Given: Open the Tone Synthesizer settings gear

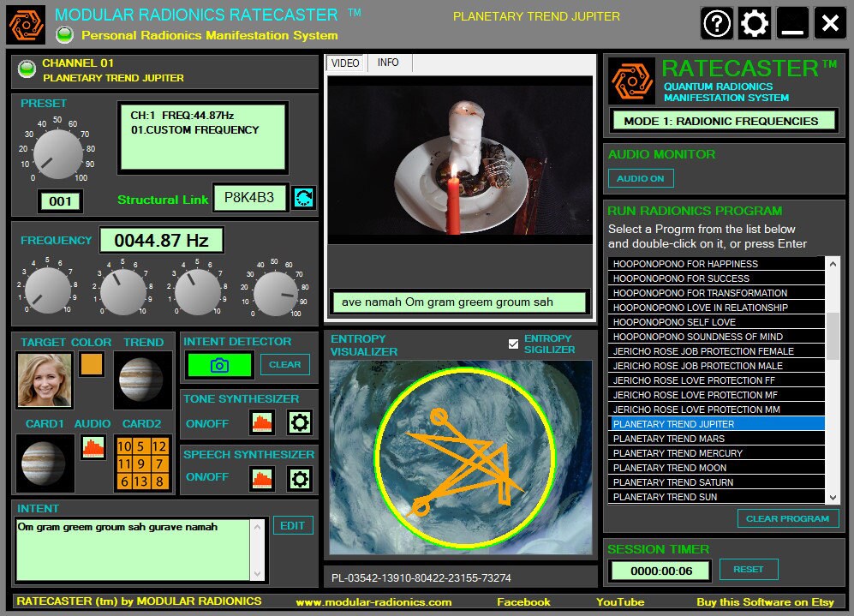Looking at the screenshot, I should tap(299, 422).
